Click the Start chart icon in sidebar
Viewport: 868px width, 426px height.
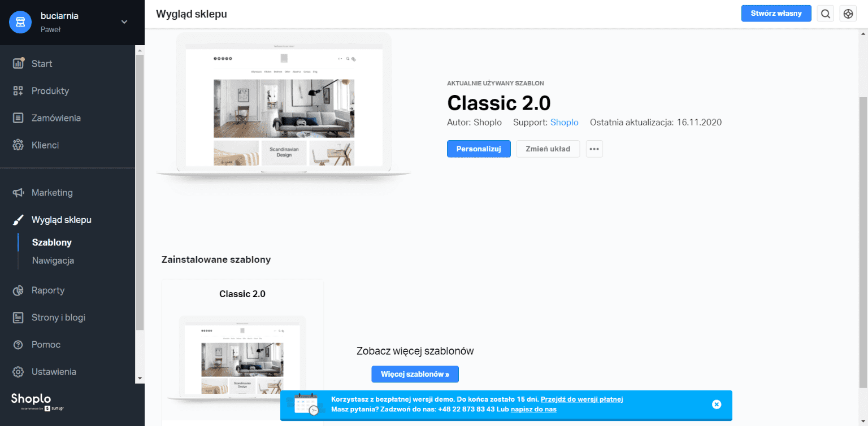tap(19, 63)
